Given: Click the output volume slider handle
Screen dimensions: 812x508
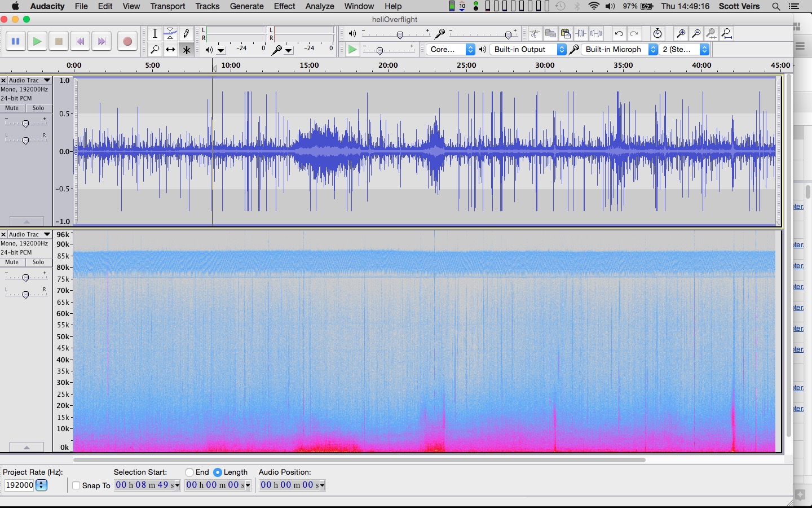Looking at the screenshot, I should [x=400, y=35].
